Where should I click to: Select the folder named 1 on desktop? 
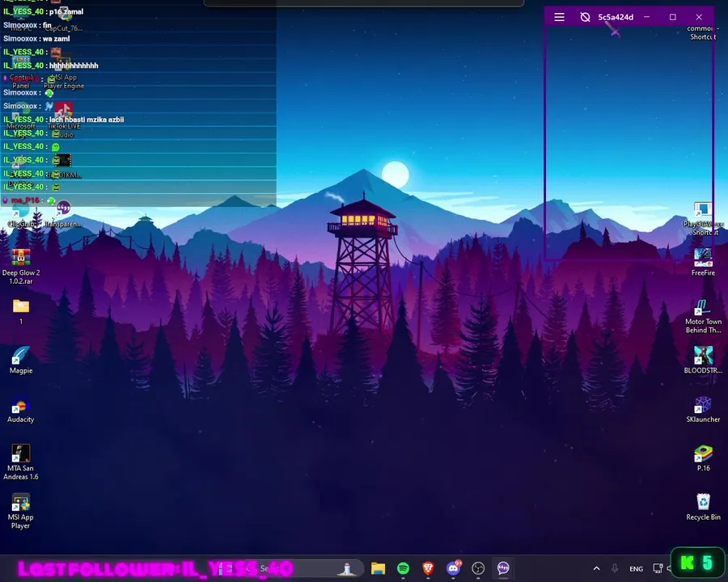click(x=21, y=311)
